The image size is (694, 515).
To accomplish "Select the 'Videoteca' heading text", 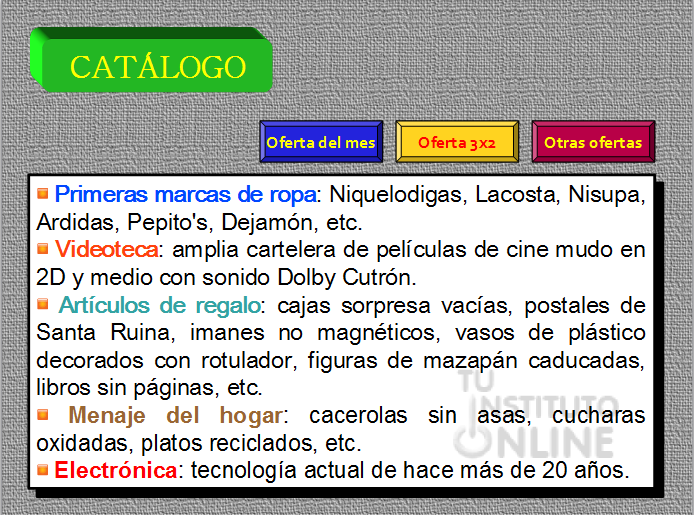I will click(x=107, y=250).
